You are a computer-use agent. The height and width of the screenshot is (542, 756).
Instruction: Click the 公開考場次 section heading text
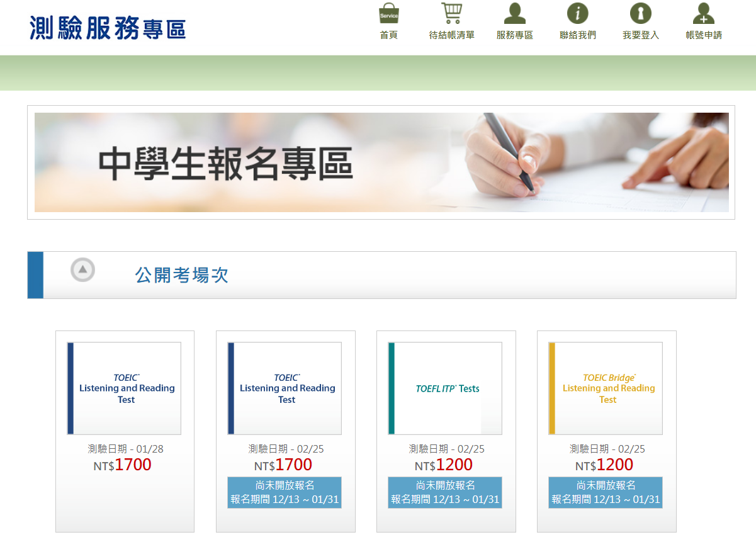181,275
